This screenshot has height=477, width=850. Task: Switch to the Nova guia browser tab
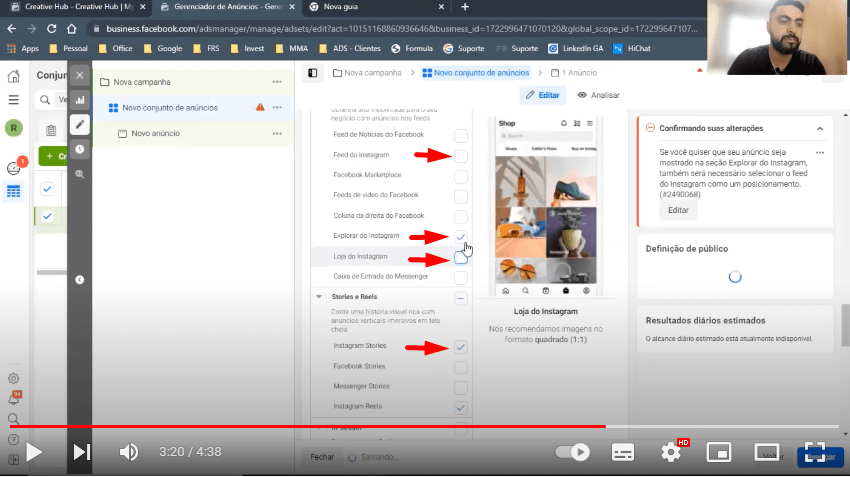(x=376, y=7)
